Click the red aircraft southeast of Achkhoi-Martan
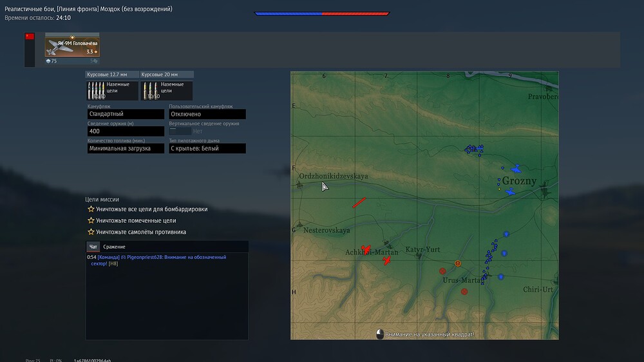Viewport: 644px width, 362px height. [386, 260]
